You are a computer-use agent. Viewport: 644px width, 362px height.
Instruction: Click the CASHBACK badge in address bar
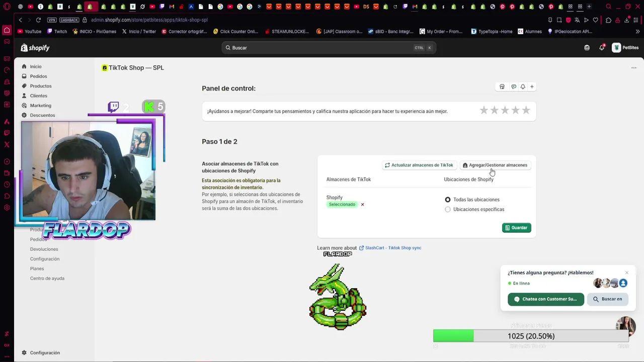click(69, 20)
